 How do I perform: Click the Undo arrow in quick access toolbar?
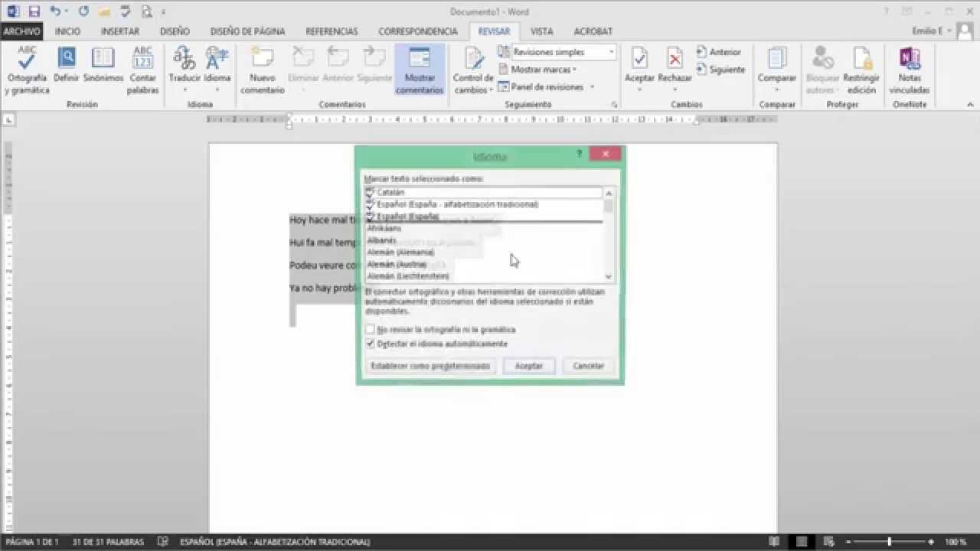coord(56,11)
